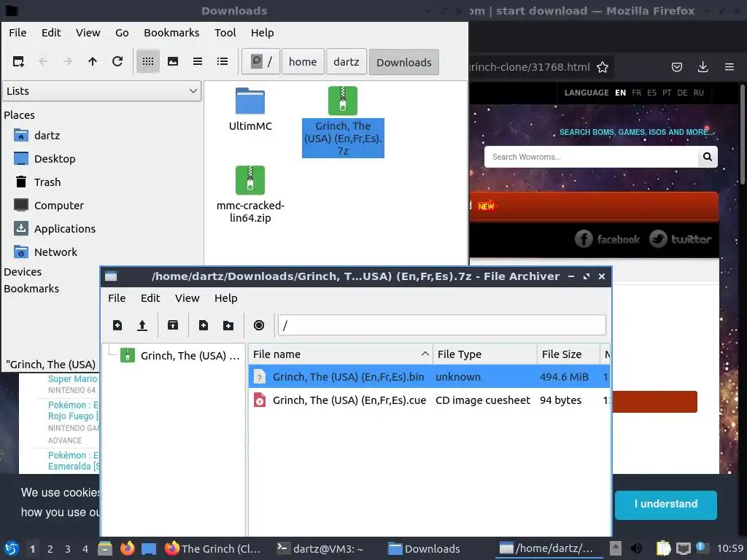The width and height of the screenshot is (747, 560).
Task: Switch to compact view mode
Action: pyautogui.click(x=198, y=61)
